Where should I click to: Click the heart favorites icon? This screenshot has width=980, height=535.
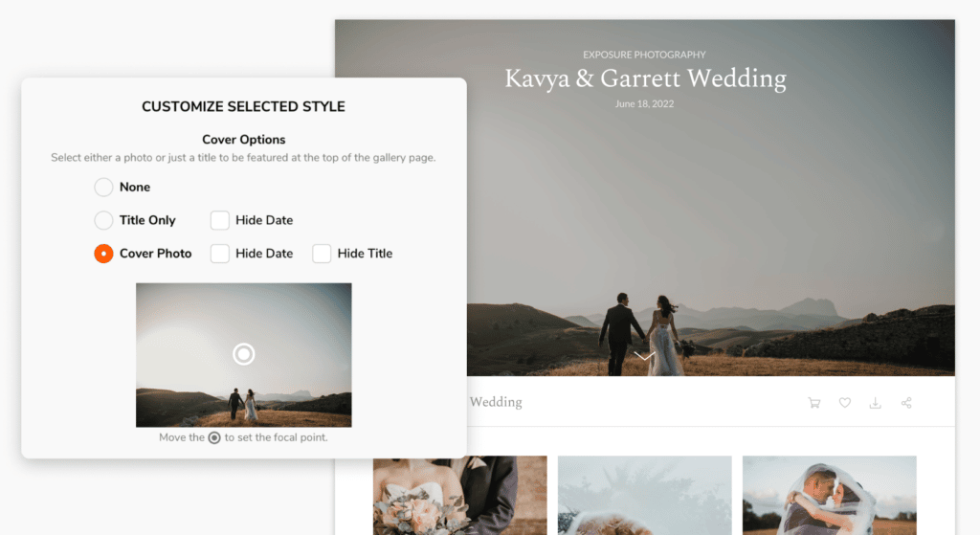pos(844,403)
